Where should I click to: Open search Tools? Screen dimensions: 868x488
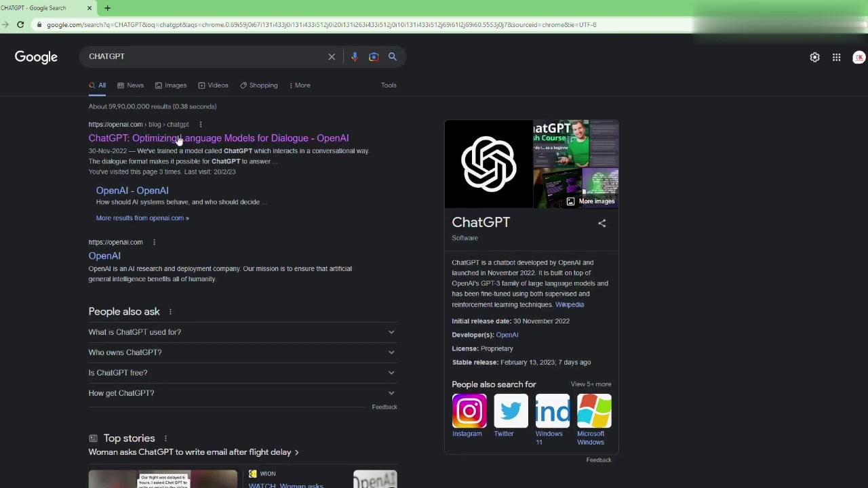[389, 85]
